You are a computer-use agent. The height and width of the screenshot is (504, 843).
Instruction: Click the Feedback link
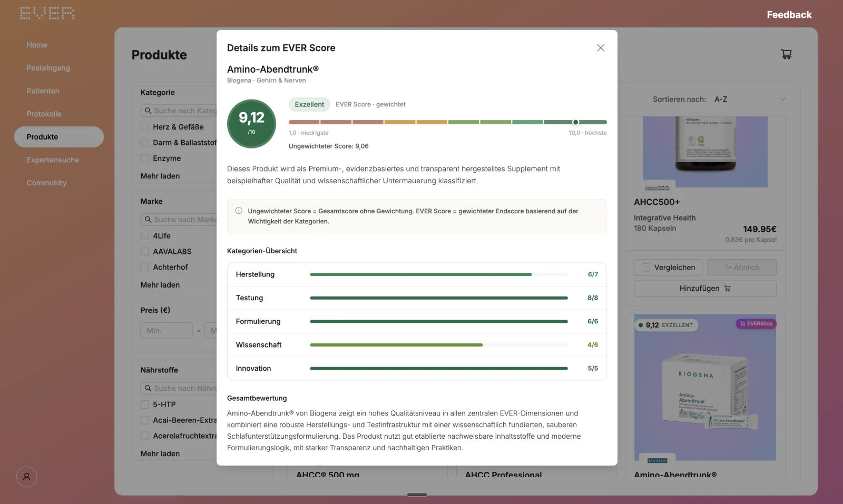(x=789, y=15)
